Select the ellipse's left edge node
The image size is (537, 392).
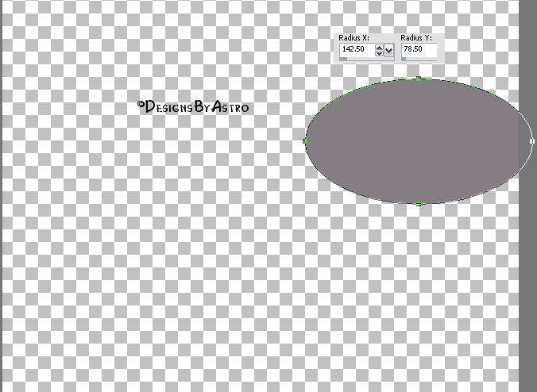pos(305,141)
